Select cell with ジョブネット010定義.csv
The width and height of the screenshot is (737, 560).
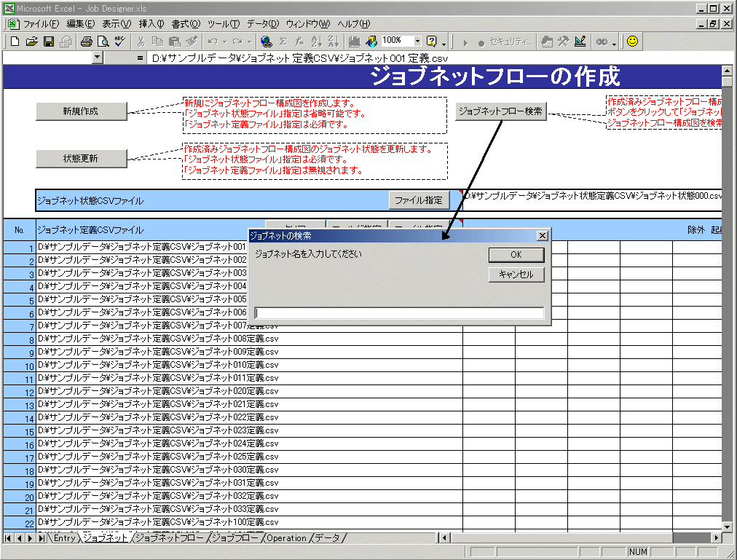point(249,365)
